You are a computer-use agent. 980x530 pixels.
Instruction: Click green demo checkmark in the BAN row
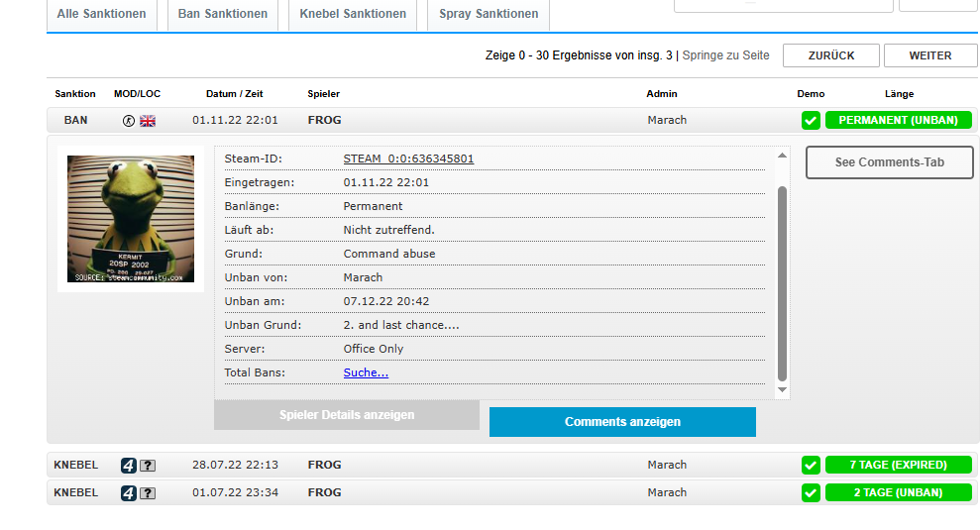[811, 121]
